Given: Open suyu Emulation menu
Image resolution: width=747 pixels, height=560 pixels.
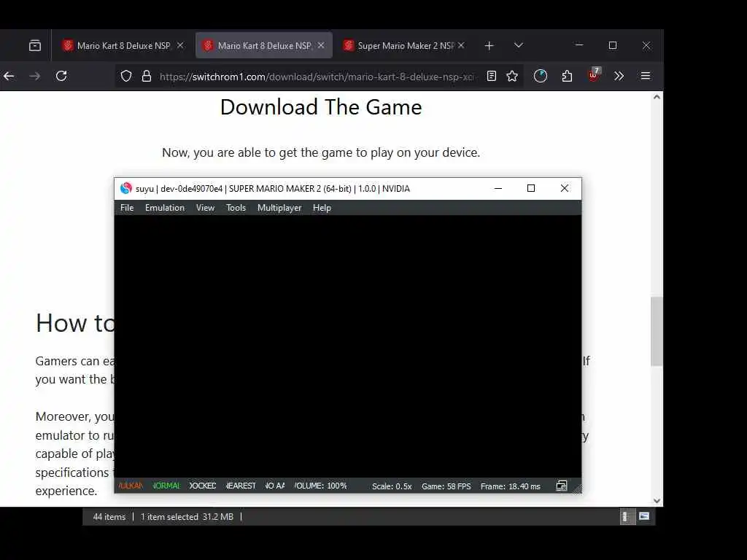Looking at the screenshot, I should [165, 208].
